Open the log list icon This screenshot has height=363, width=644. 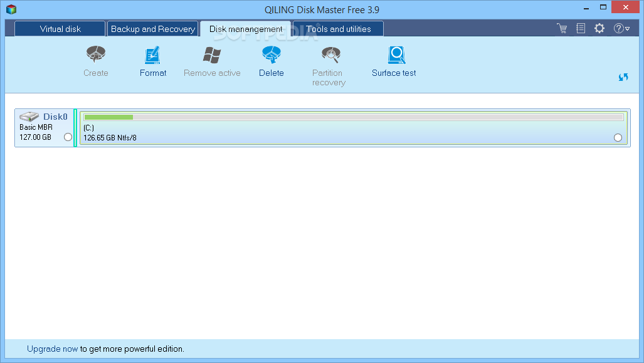pos(580,28)
